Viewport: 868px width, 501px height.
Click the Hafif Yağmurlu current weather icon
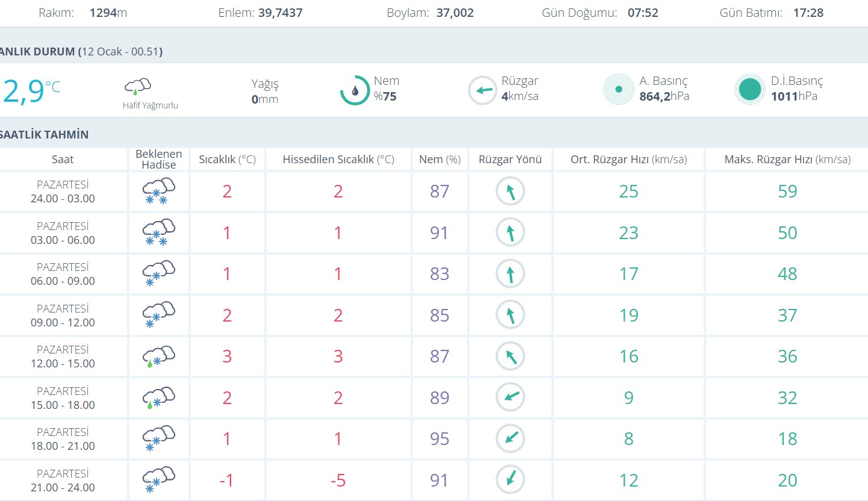tap(138, 86)
